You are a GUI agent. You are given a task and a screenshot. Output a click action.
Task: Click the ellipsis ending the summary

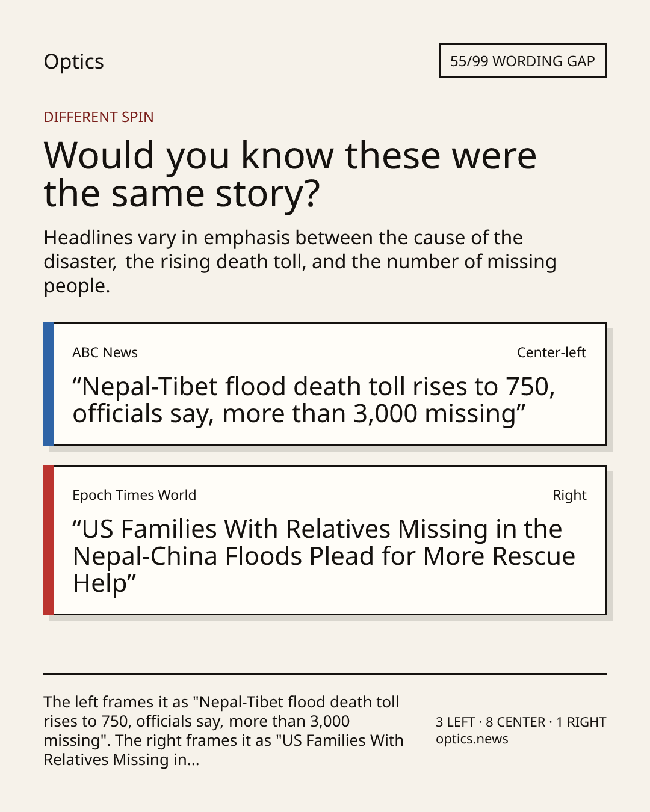pos(193,760)
